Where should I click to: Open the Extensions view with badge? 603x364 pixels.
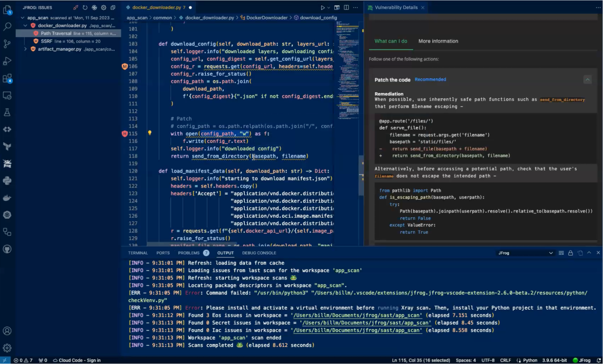pyautogui.click(x=7, y=78)
